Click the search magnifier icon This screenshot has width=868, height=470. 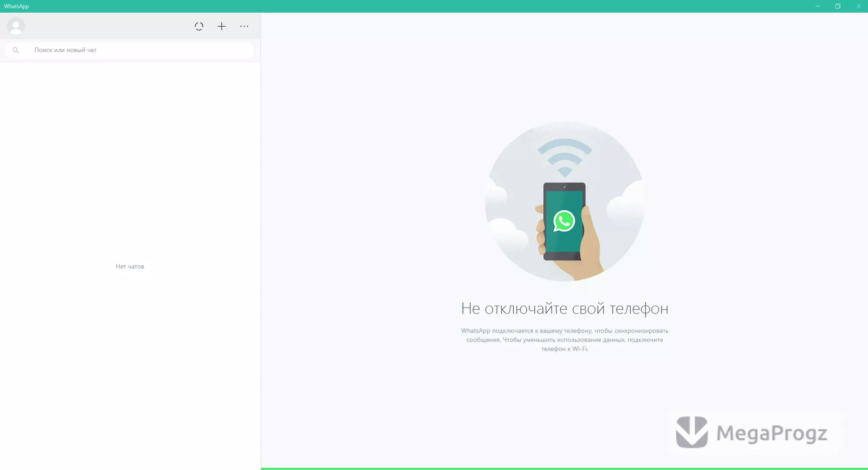point(16,50)
